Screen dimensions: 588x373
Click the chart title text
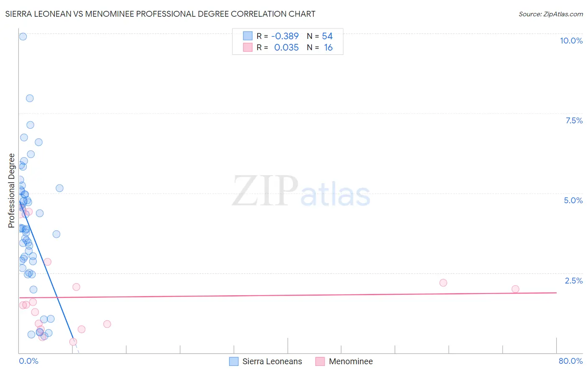tap(160, 14)
